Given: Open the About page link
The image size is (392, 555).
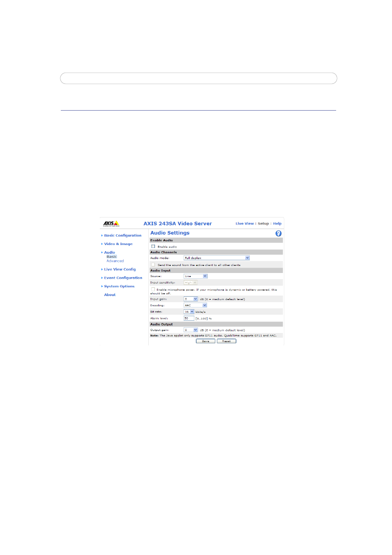Looking at the screenshot, I should click(110, 295).
